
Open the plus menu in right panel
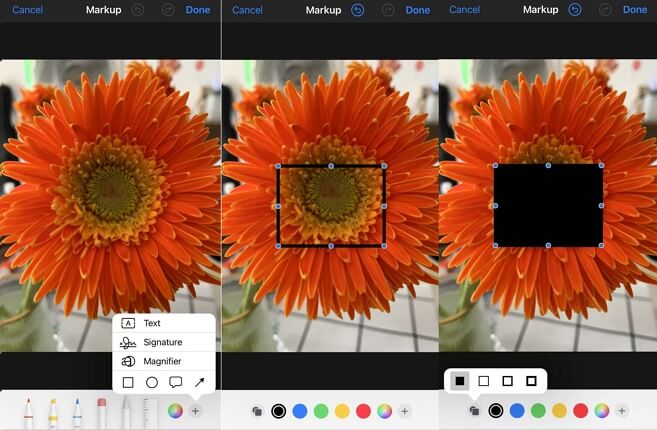click(622, 411)
